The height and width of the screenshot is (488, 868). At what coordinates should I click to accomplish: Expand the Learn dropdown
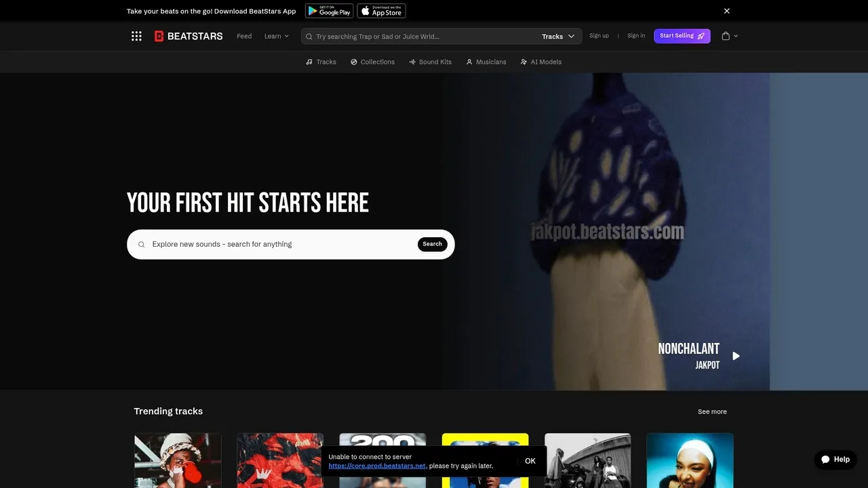[277, 36]
